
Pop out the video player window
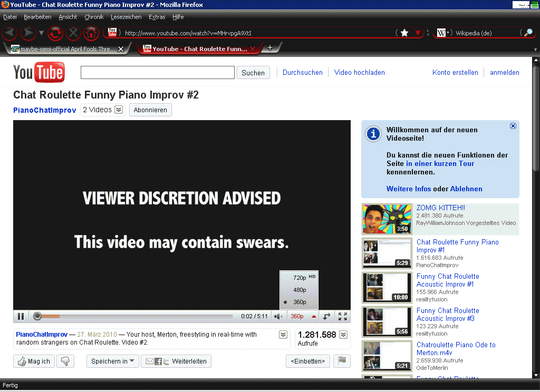pyautogui.click(x=326, y=316)
